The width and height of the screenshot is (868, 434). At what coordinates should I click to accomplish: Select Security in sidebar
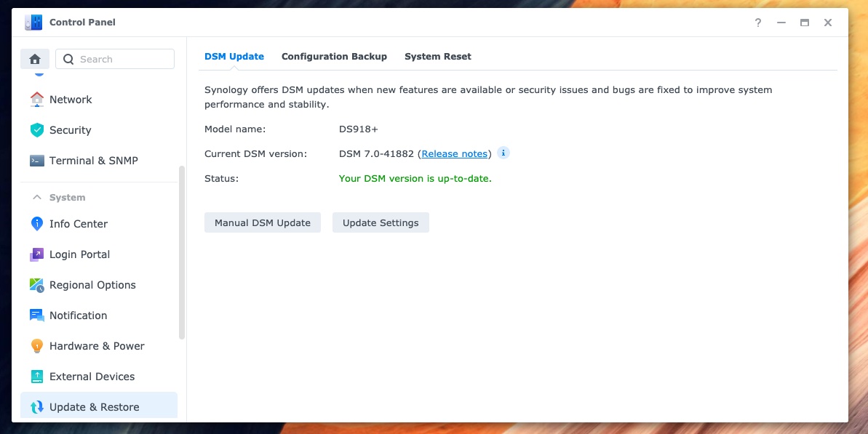click(x=98, y=130)
